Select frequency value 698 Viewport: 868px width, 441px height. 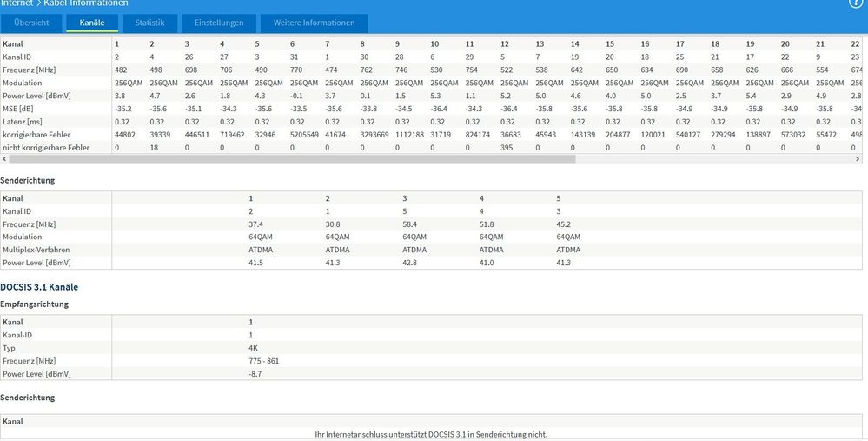click(191, 70)
